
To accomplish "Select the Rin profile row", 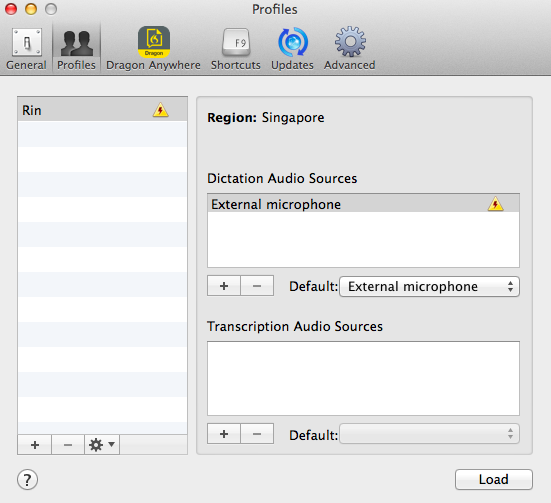I will tap(102, 110).
